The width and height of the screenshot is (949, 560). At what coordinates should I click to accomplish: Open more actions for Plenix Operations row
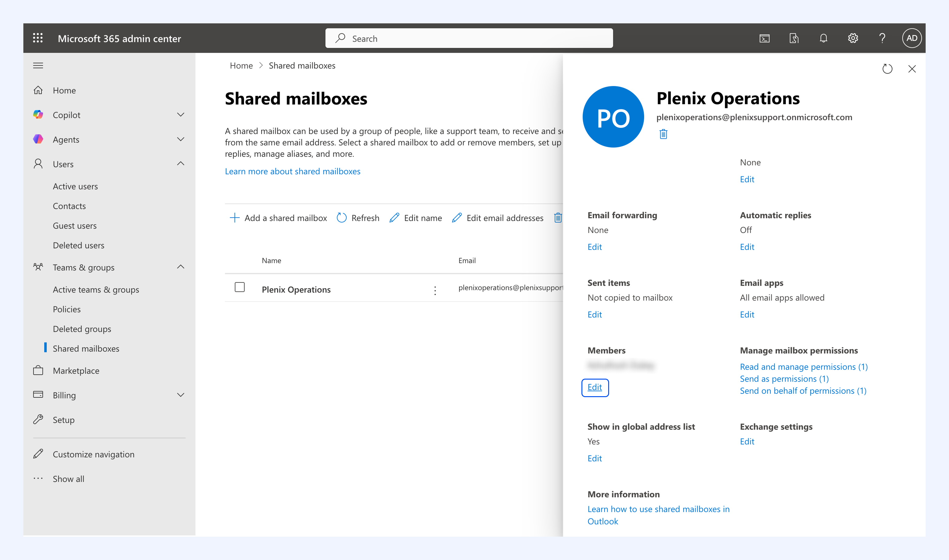click(x=435, y=290)
